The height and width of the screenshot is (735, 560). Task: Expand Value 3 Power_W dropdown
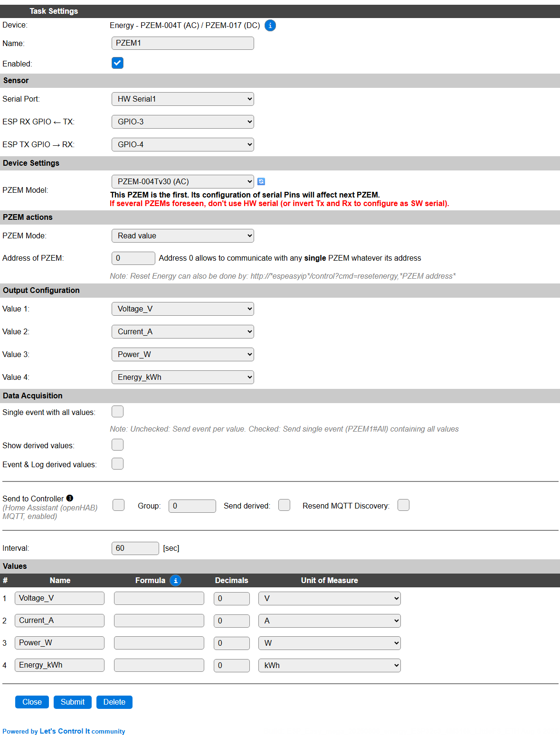(x=183, y=354)
